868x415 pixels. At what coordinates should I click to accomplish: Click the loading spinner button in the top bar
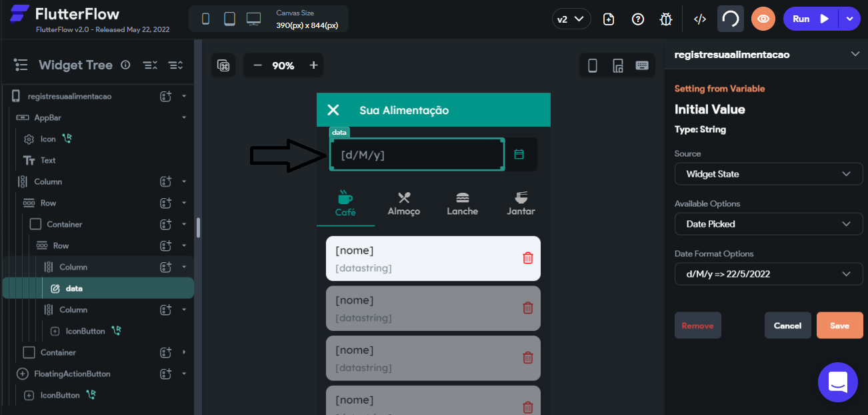click(731, 19)
